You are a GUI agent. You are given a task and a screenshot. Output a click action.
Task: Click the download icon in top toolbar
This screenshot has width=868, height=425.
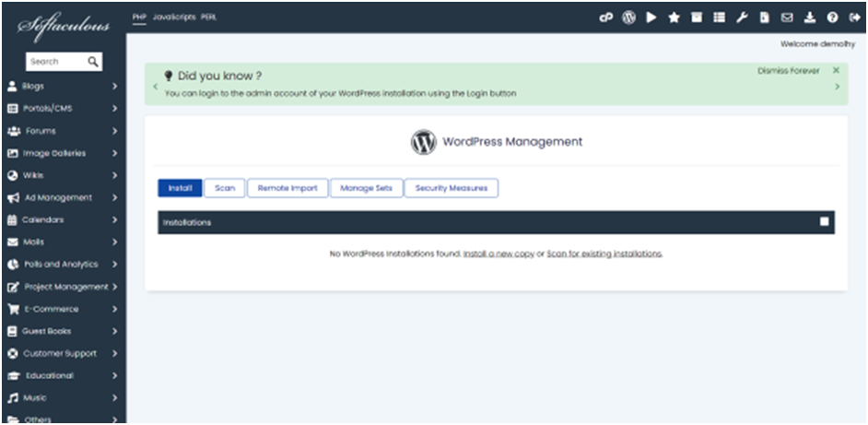(809, 18)
